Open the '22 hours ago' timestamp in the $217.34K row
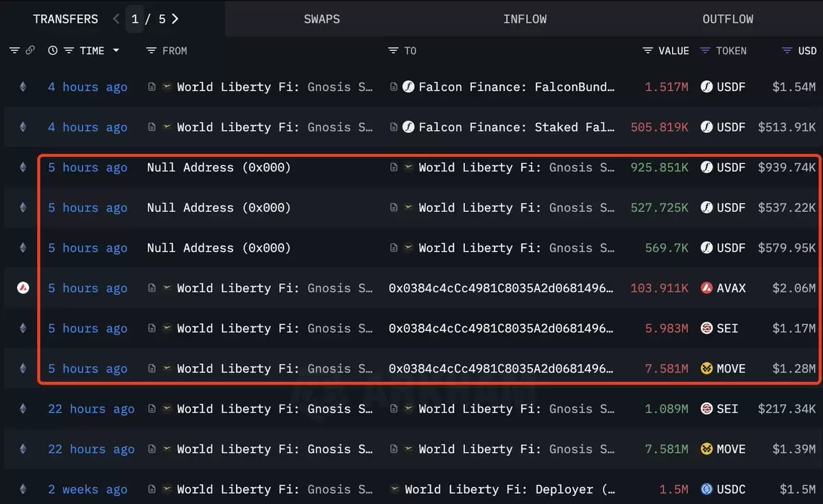The height and width of the screenshot is (504, 823). point(91,409)
